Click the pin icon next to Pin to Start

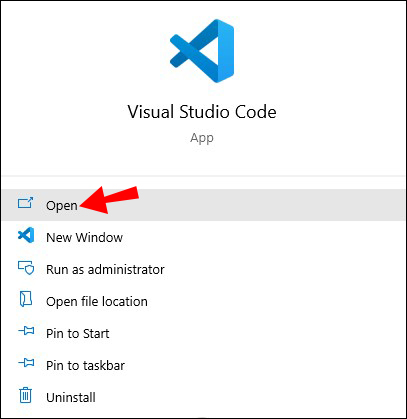[26, 331]
